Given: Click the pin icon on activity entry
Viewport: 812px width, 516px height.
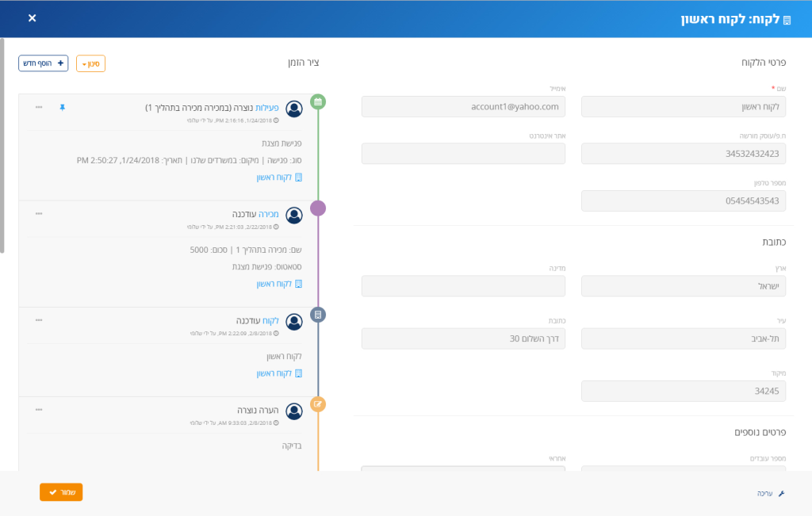Looking at the screenshot, I should click(x=62, y=108).
